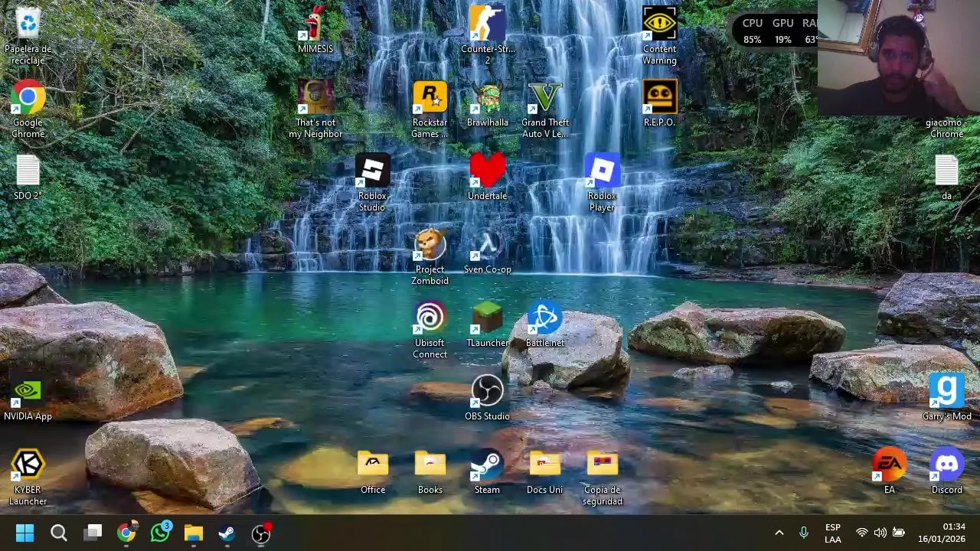Select the TLauncher Minecraft block icon

pos(488,324)
